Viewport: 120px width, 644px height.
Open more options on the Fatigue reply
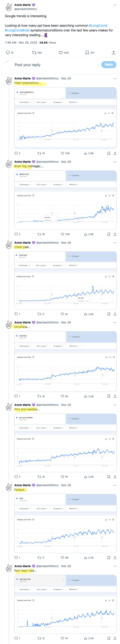(x=115, y=485)
